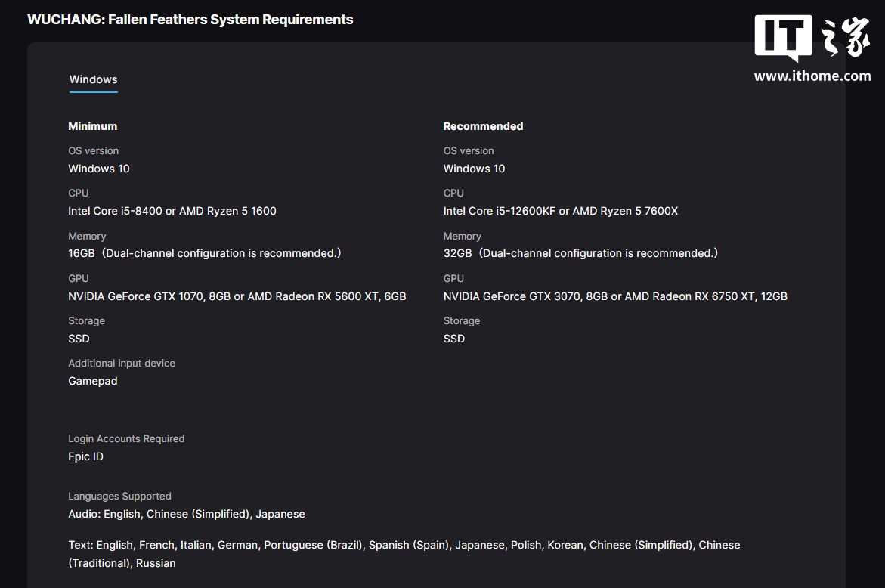This screenshot has width=885, height=588.
Task: Click the Minimum requirements heading
Action: (x=93, y=126)
